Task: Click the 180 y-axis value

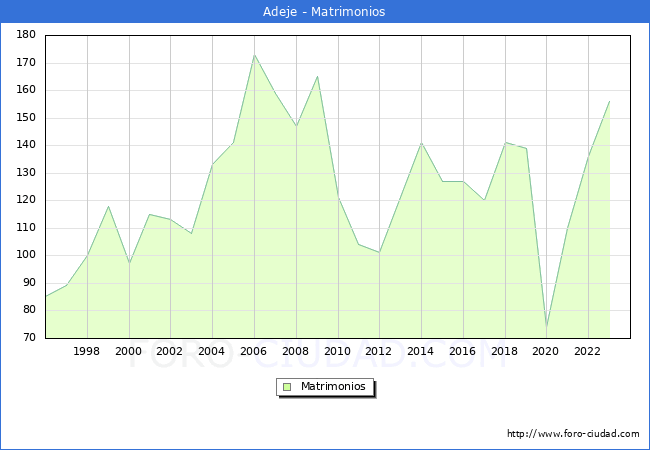Action: click(x=26, y=35)
